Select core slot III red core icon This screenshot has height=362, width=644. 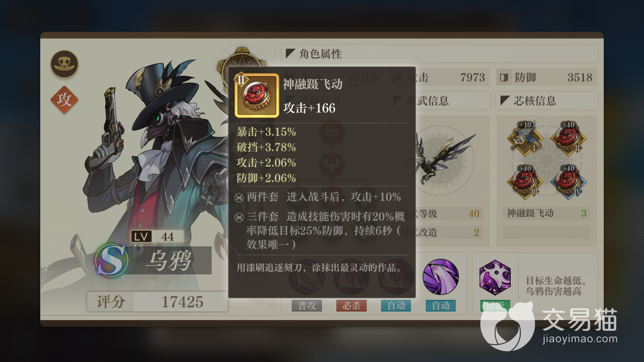(525, 181)
